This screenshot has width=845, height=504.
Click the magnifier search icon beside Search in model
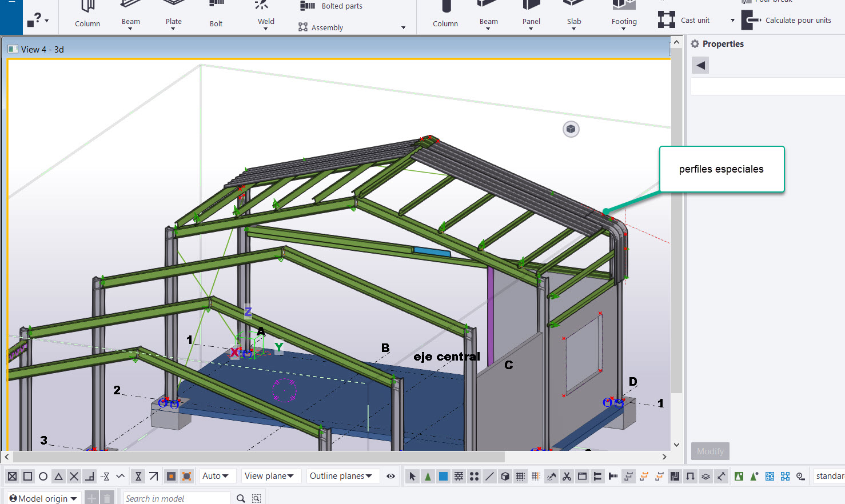[x=241, y=498]
